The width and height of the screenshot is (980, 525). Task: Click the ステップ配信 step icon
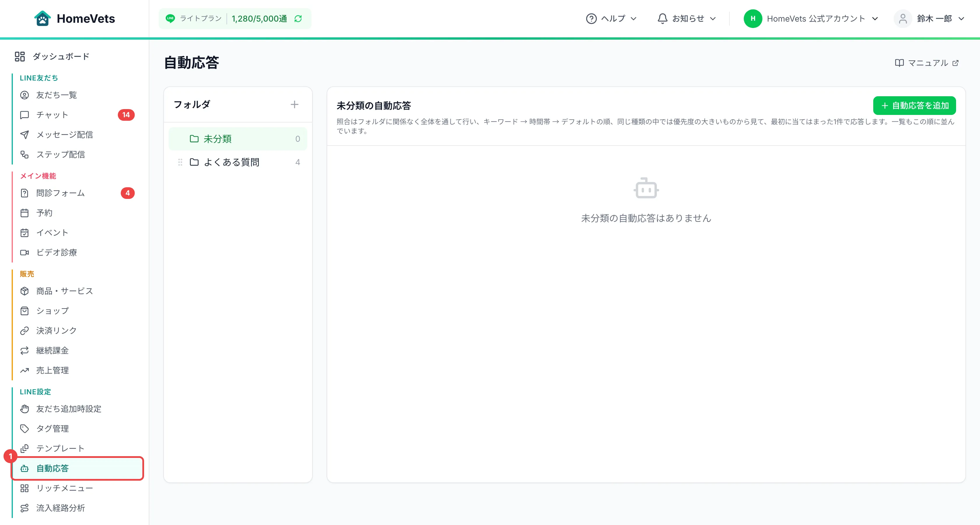[24, 155]
